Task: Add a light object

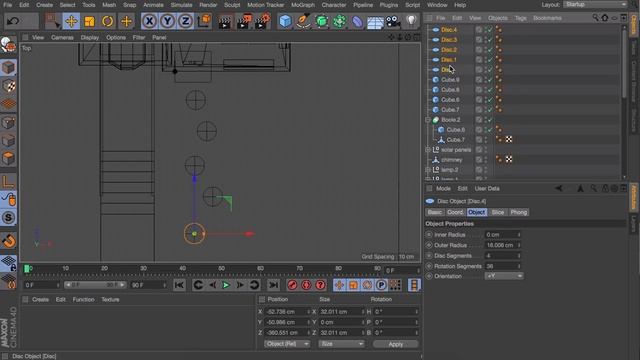Action: [411, 20]
